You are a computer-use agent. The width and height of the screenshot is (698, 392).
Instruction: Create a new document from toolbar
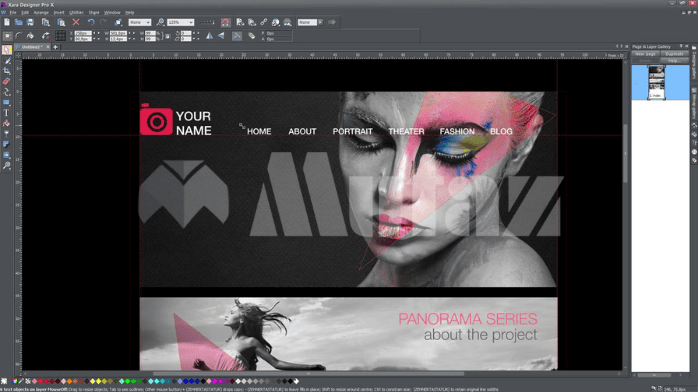point(7,22)
